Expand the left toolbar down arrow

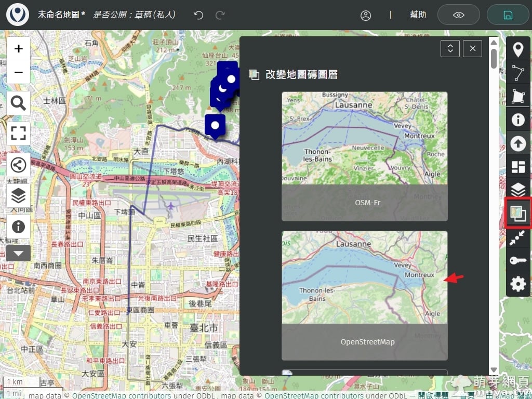tap(18, 254)
